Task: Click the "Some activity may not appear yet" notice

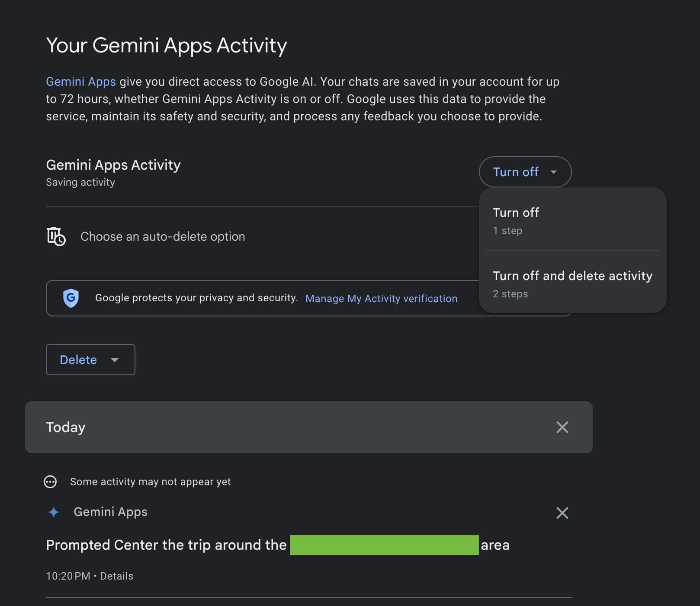Action: (x=150, y=482)
